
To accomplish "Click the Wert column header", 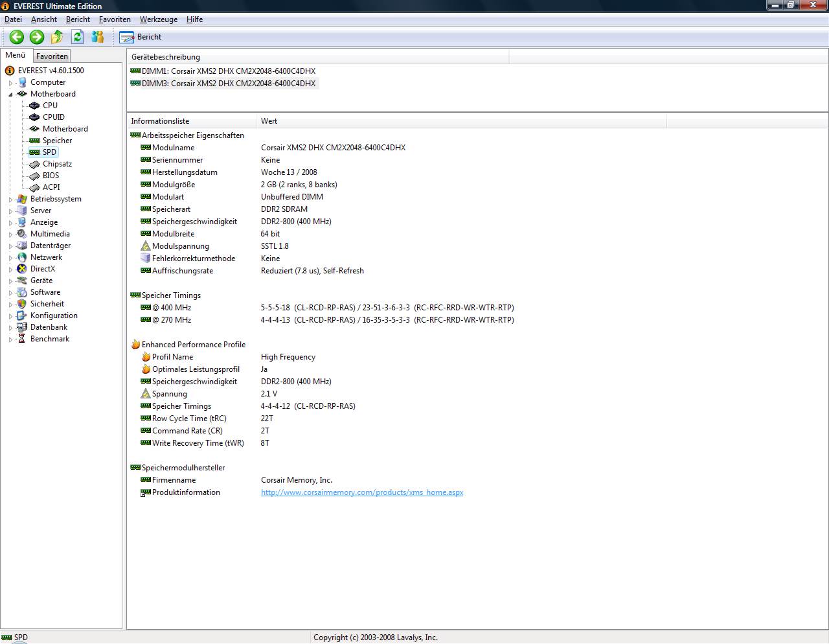I will (x=461, y=121).
